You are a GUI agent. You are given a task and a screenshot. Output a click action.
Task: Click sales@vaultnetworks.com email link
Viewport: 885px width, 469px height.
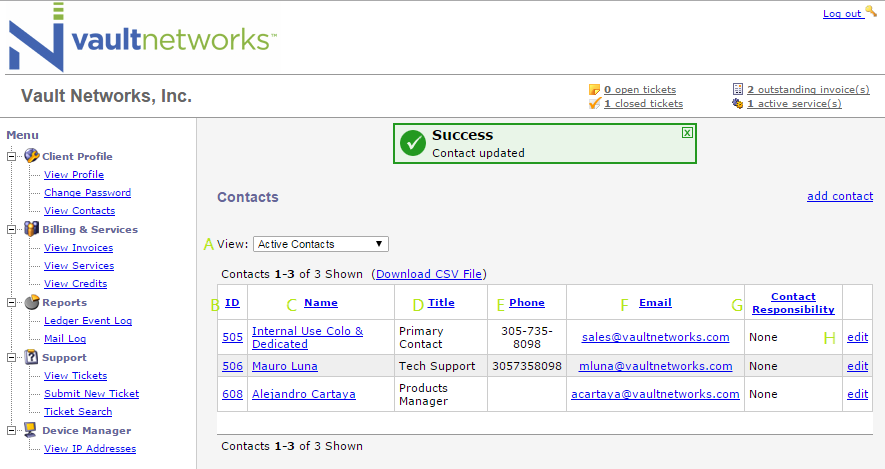(x=655, y=337)
